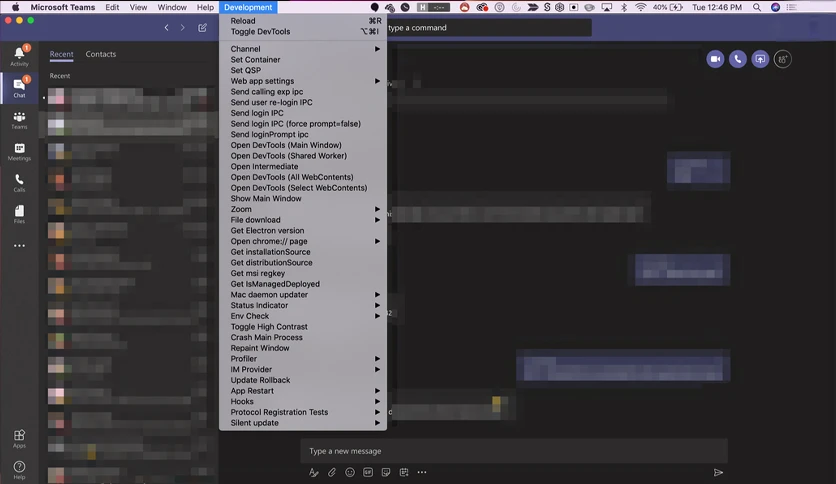Image resolution: width=836 pixels, height=484 pixels.
Task: Open the Apps store icon
Action: tap(19, 439)
